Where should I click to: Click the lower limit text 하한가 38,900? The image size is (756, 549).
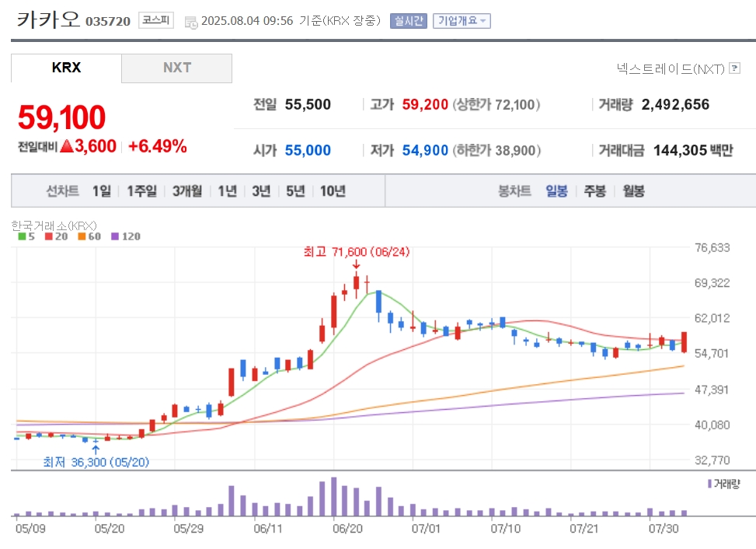496,151
